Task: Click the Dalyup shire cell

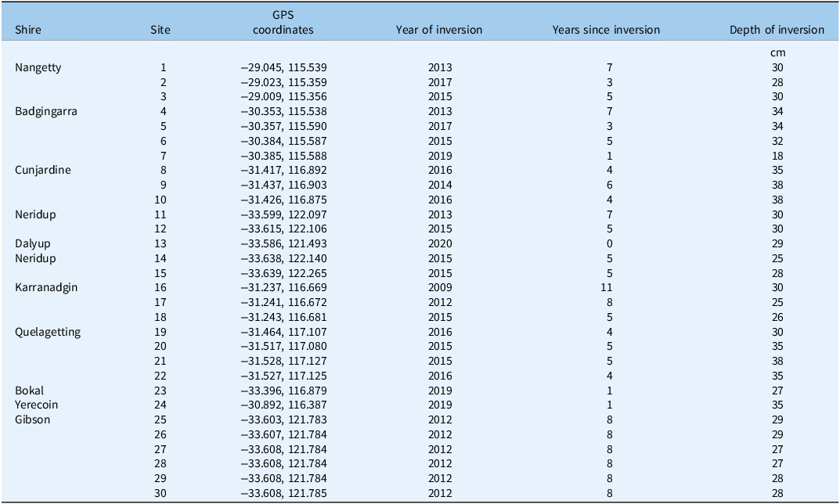Action: (x=33, y=243)
